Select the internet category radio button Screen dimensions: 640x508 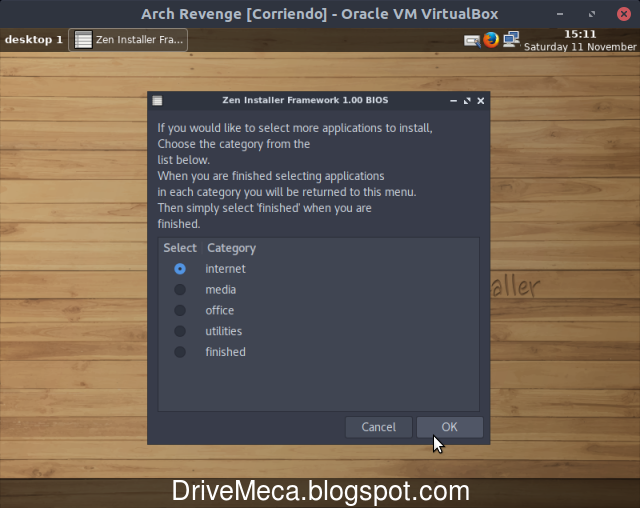click(x=180, y=269)
